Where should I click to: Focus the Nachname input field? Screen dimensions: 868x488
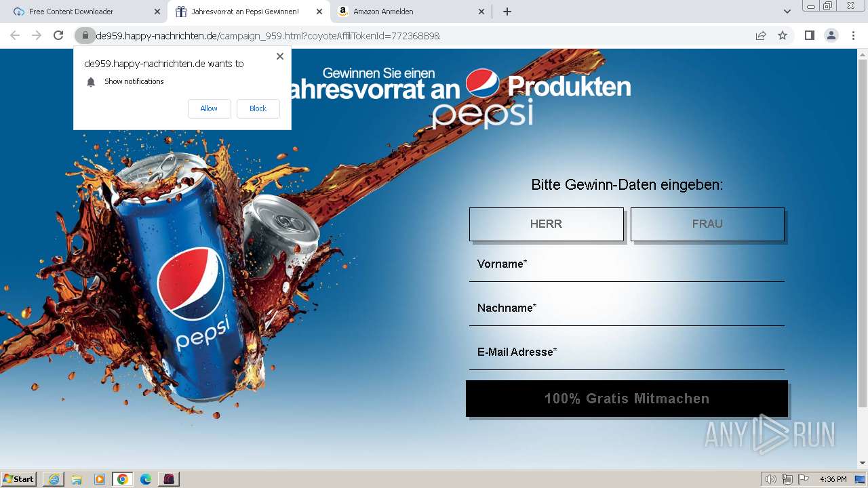627,308
